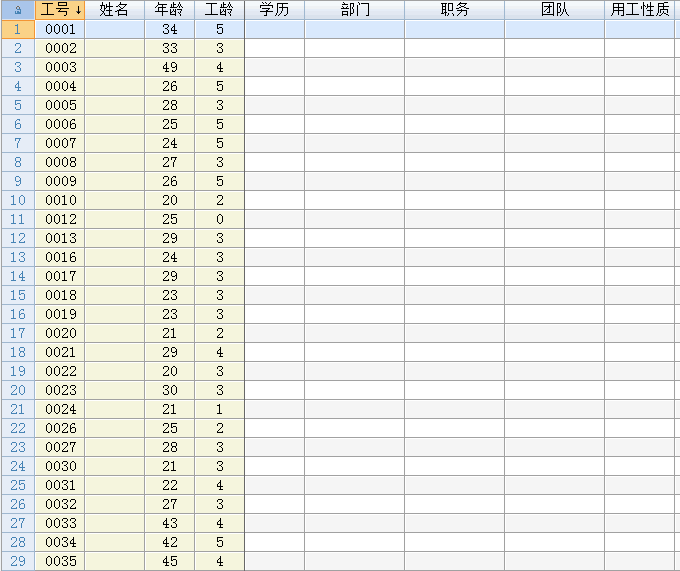Select employee ID cell 0012
Viewport: 680px width, 571px height.
click(60, 219)
